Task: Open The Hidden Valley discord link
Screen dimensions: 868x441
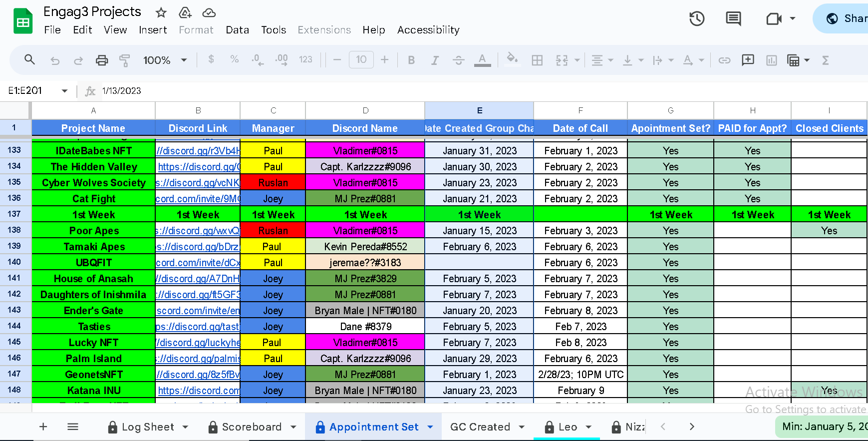Action: 199,167
